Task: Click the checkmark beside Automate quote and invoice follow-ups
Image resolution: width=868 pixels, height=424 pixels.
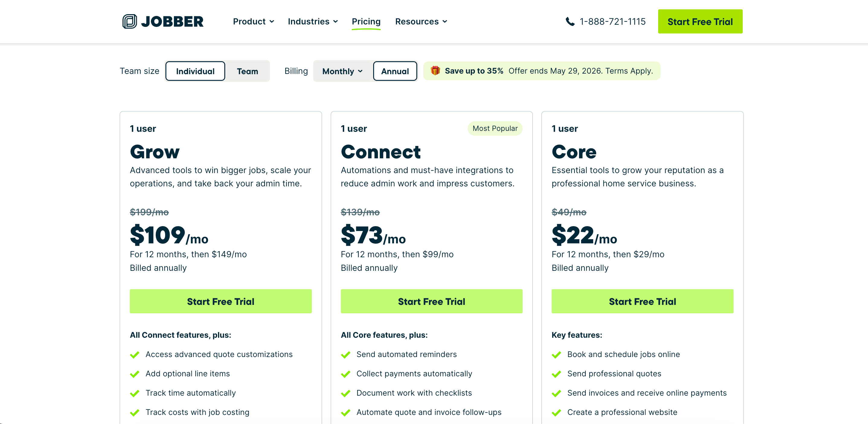Action: tap(346, 413)
